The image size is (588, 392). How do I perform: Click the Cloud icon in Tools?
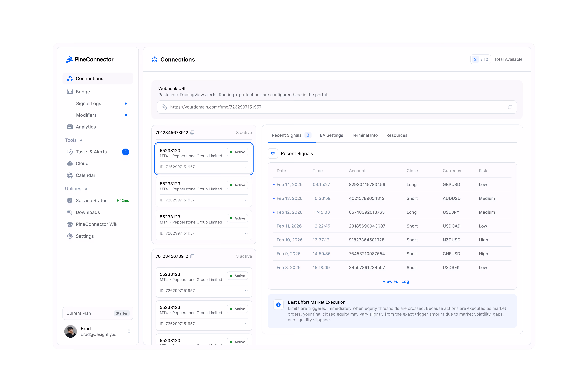[x=70, y=163]
